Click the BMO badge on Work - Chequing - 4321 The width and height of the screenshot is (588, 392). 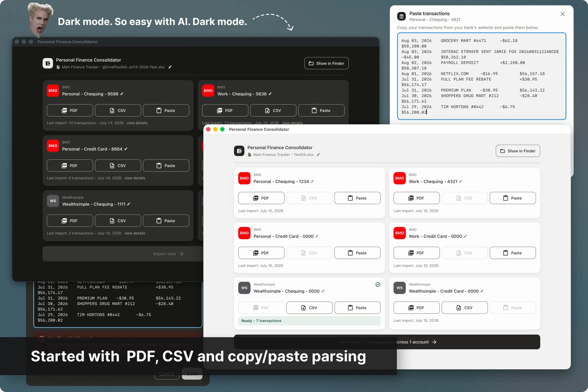click(x=400, y=178)
